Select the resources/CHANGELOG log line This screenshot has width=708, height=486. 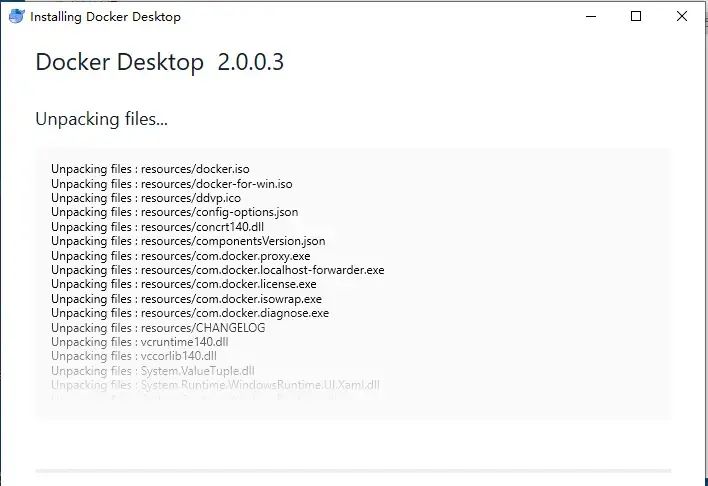tap(158, 327)
